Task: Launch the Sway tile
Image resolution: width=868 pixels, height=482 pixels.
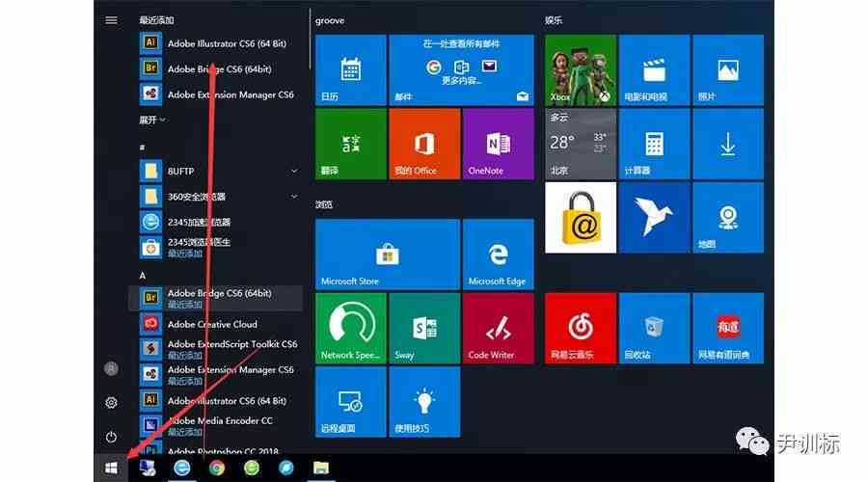Action: [x=424, y=328]
